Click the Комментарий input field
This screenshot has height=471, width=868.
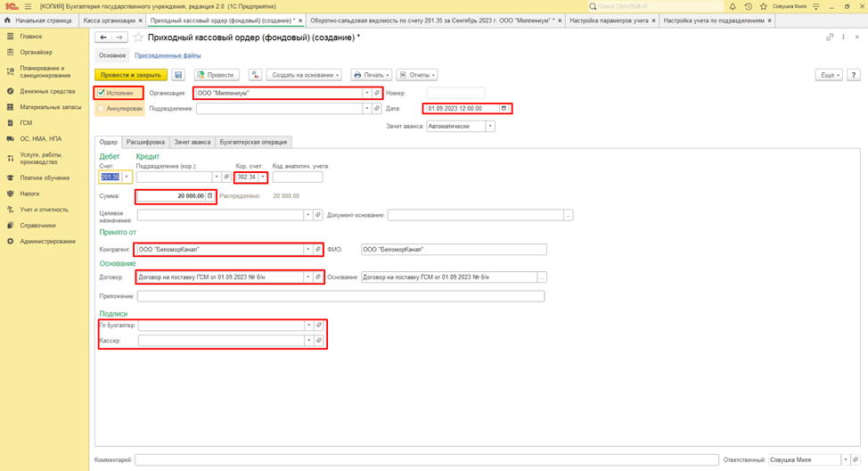427,460
